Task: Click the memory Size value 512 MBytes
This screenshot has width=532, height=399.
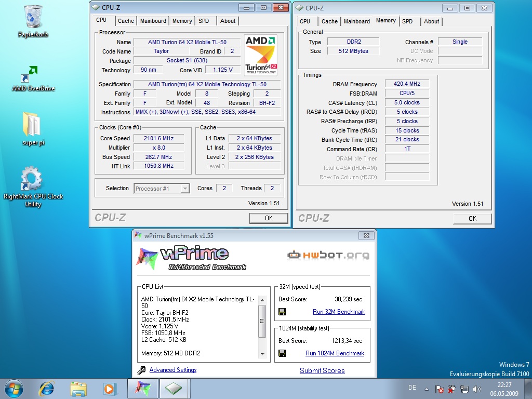Action: 353,51
